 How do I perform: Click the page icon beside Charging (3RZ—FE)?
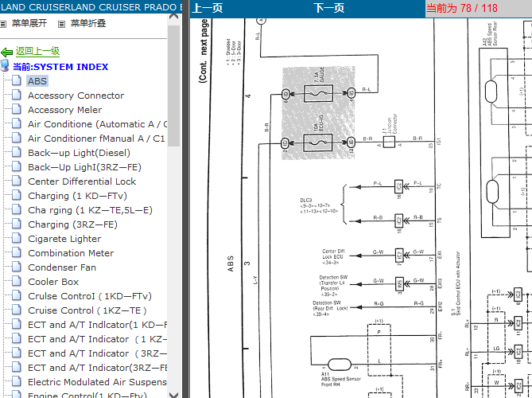pyautogui.click(x=16, y=224)
